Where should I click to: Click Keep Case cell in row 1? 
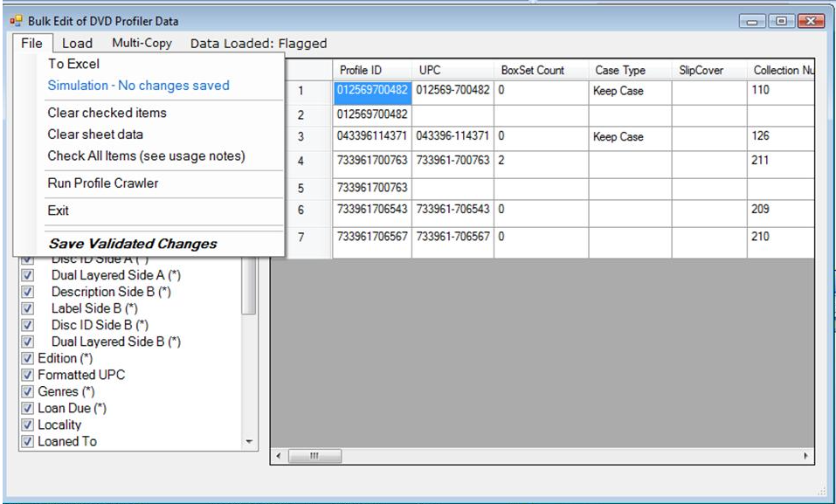tap(630, 92)
